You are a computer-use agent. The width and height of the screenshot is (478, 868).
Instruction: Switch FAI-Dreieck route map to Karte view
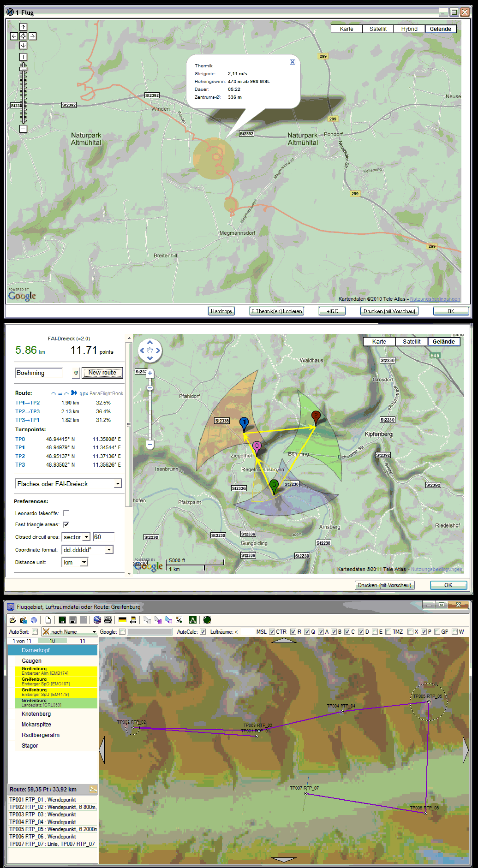(379, 342)
